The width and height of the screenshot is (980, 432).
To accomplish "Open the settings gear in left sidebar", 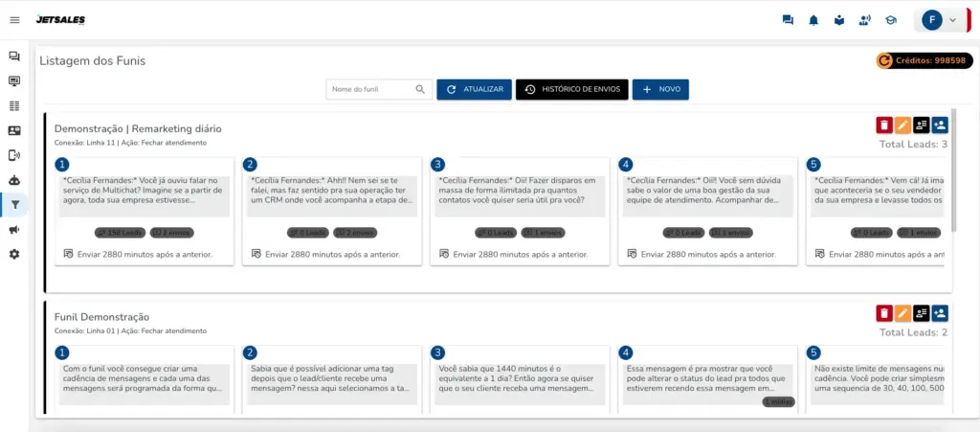I will (x=14, y=254).
